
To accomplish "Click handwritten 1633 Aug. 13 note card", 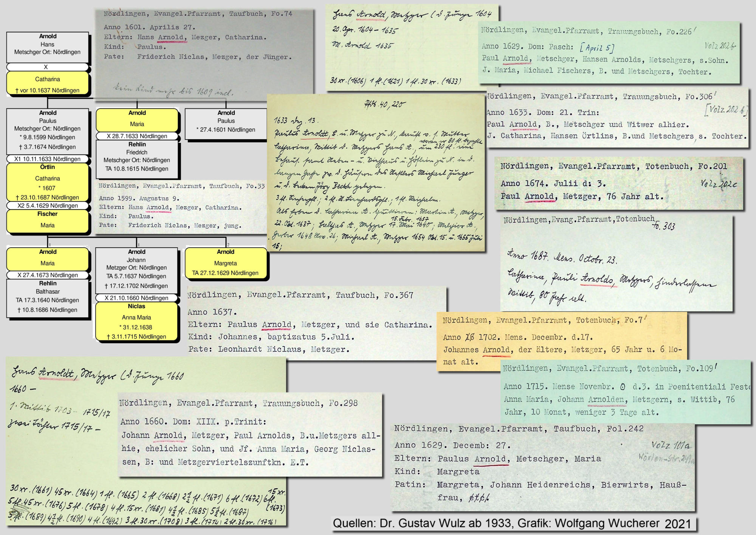I will pos(376,173).
